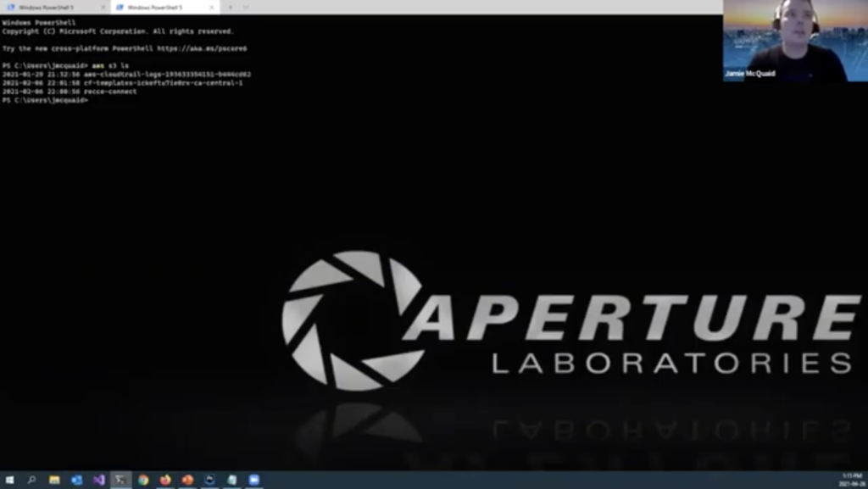
Task: Click the last empty PowerShell prompt line
Action: [x=45, y=101]
